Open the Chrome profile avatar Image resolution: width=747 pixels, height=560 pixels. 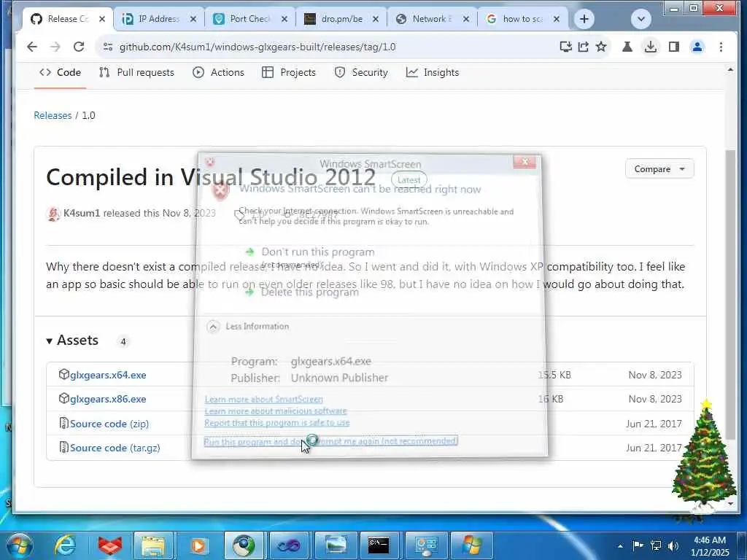(697, 47)
